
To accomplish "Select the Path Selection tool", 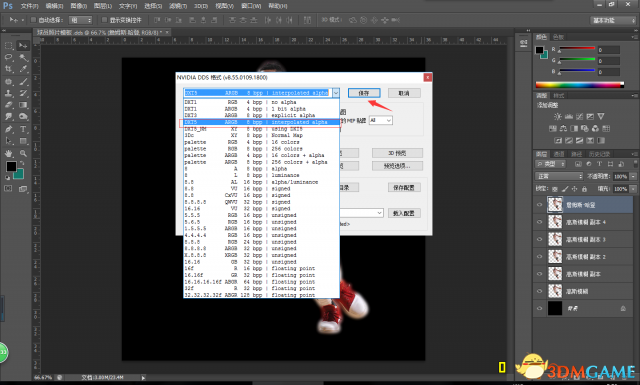I will coord(9,141).
